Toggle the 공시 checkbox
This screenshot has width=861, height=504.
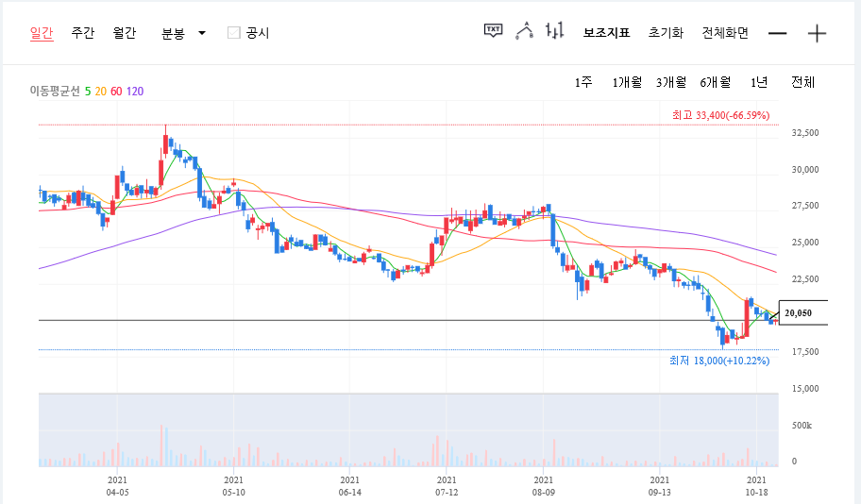[234, 33]
